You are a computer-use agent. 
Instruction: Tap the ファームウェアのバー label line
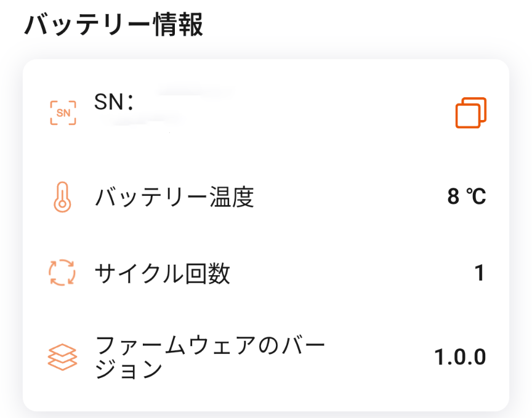(210, 345)
